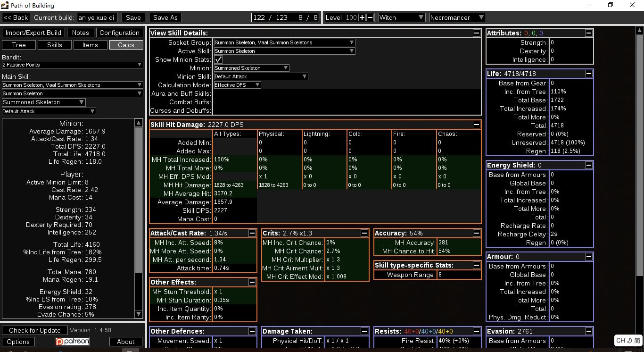Open the Options dialog
The image size is (644, 352).
pos(18,342)
